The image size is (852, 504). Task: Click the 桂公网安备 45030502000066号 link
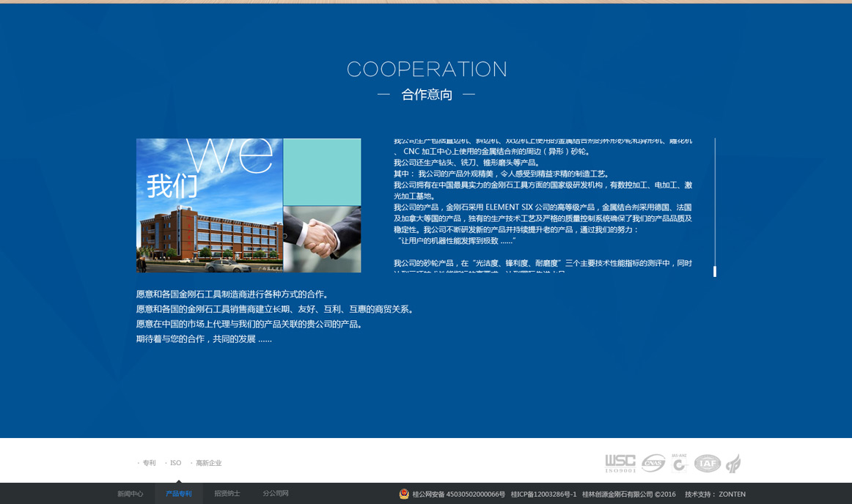click(x=458, y=494)
